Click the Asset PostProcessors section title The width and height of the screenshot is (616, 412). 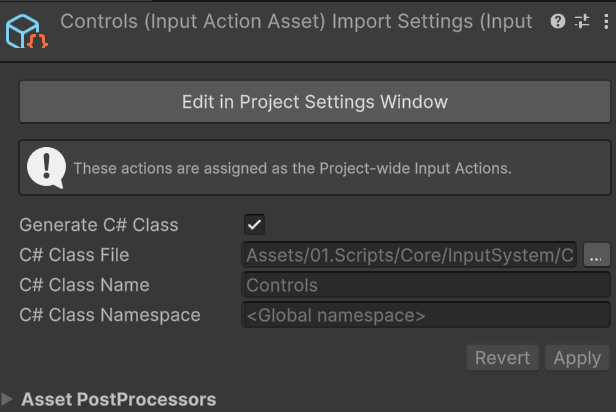118,400
